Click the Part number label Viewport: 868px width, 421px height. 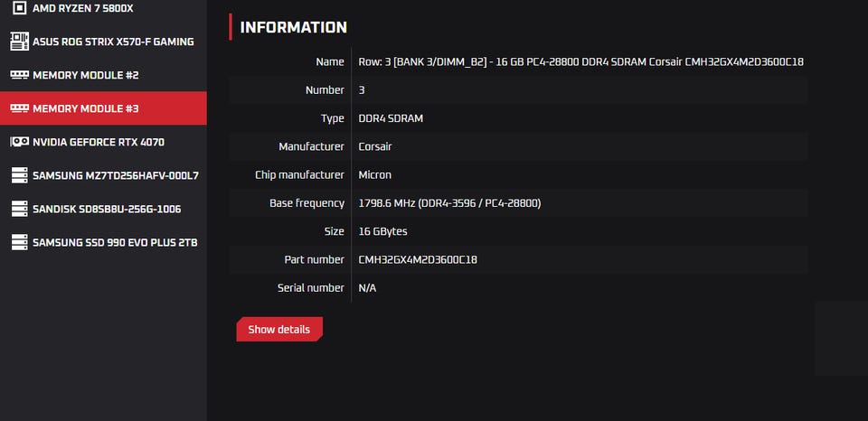315,259
